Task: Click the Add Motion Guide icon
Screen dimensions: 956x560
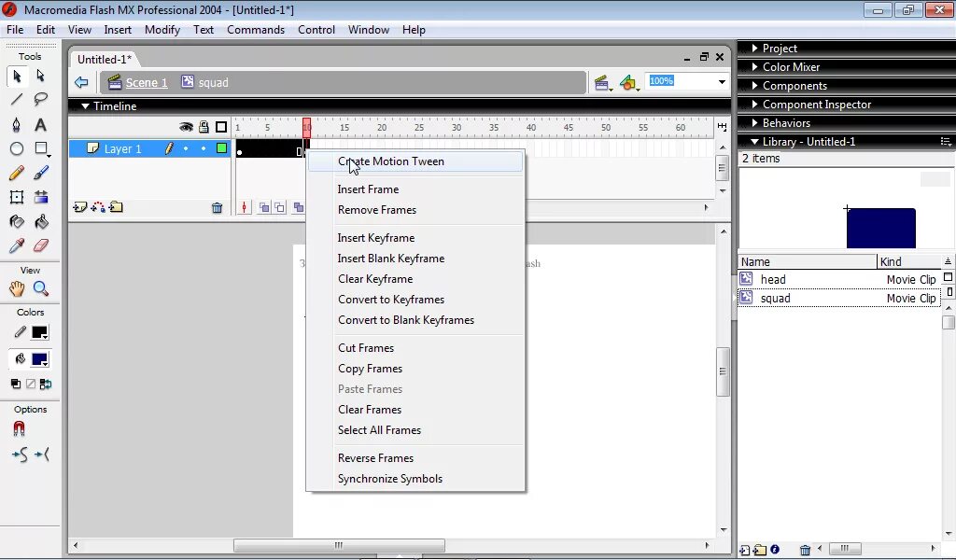Action: click(97, 208)
